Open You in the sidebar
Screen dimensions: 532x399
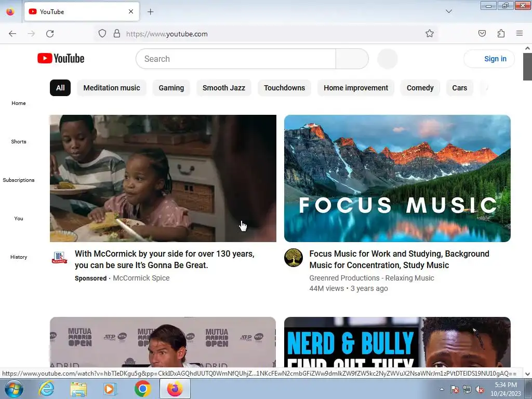click(x=19, y=219)
